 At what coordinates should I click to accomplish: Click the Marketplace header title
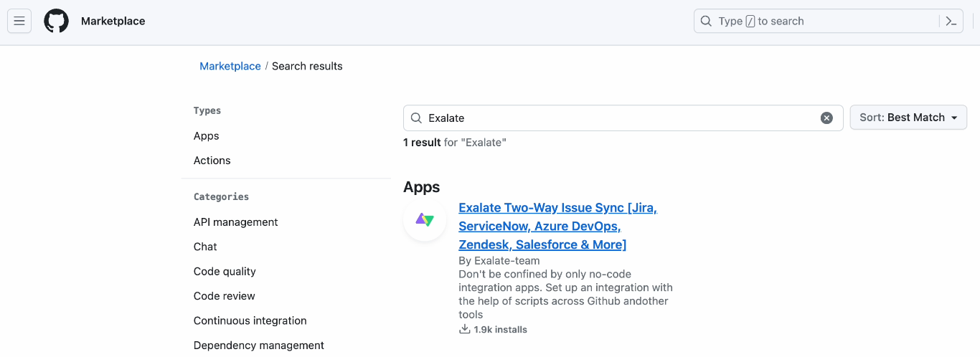click(x=113, y=22)
